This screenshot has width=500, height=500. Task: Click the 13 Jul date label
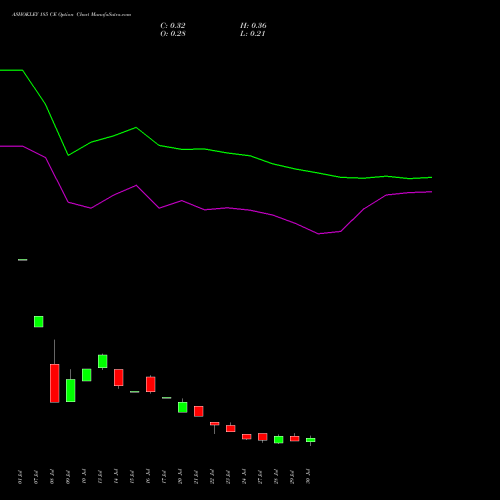point(100,477)
